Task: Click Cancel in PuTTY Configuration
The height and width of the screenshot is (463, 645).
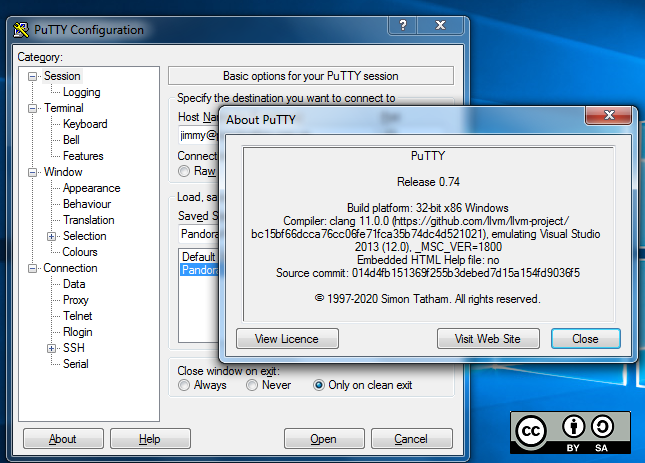Action: (x=411, y=439)
